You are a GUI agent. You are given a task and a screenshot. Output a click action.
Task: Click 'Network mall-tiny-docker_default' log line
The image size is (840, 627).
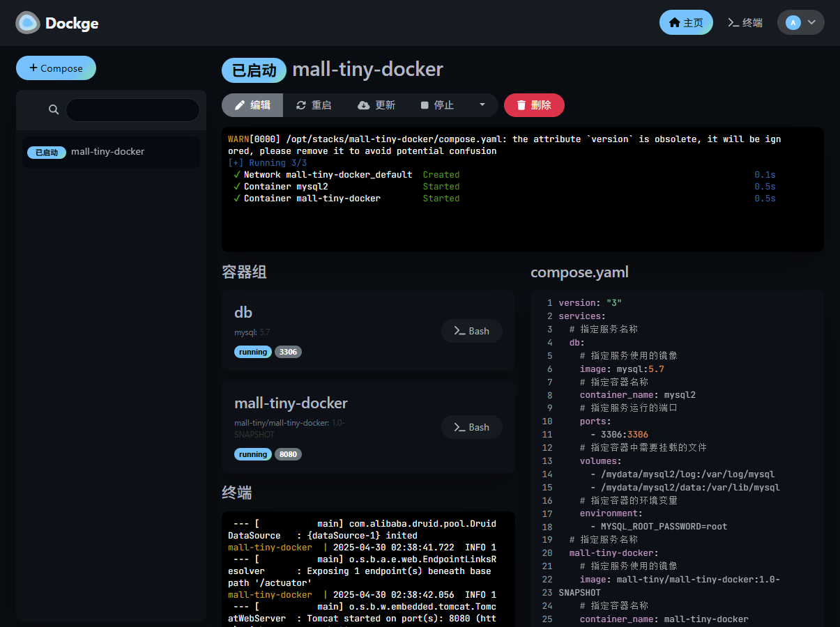(x=328, y=175)
